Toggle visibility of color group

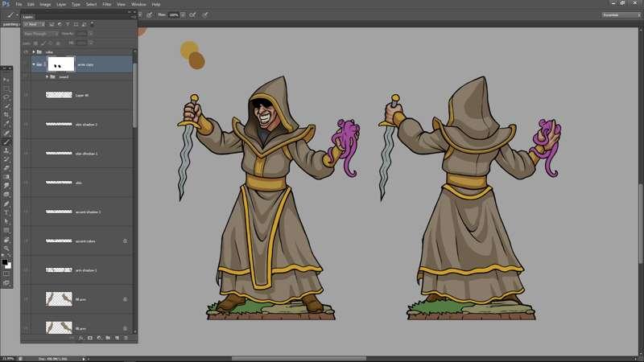[x=27, y=52]
